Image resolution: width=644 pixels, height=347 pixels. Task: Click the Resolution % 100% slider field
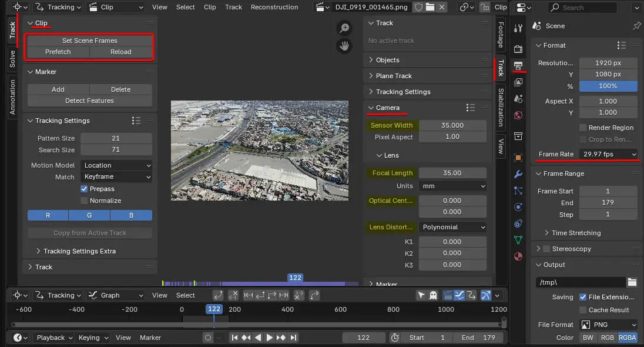pyautogui.click(x=608, y=86)
